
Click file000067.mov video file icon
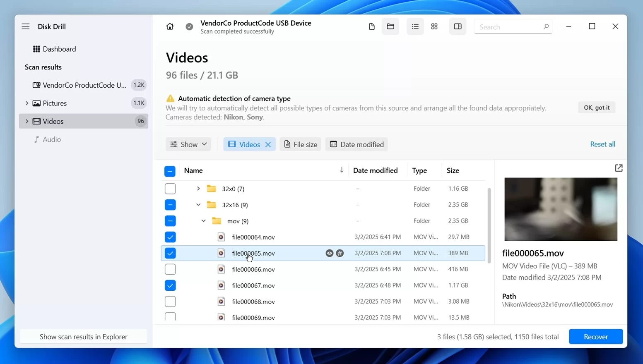tap(222, 285)
